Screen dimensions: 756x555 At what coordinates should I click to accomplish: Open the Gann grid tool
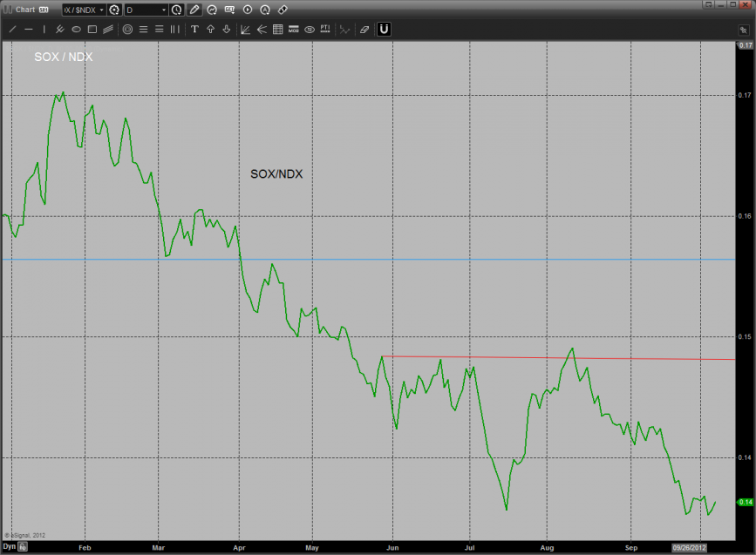[277, 29]
